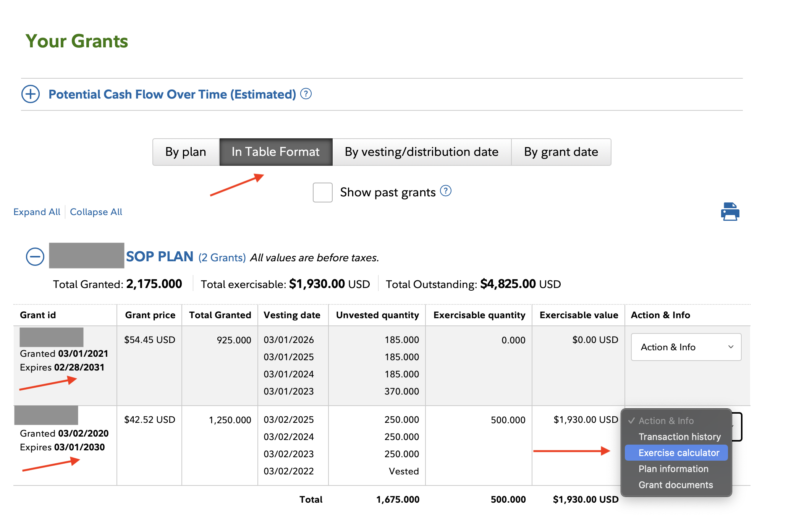Collapse SOP PLAN with minus icon
Viewport: 812px width, 521px height.
tap(35, 257)
